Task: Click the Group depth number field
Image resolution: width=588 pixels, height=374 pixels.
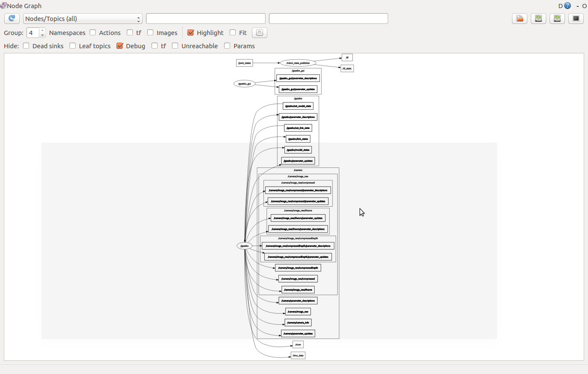Action: (x=33, y=32)
